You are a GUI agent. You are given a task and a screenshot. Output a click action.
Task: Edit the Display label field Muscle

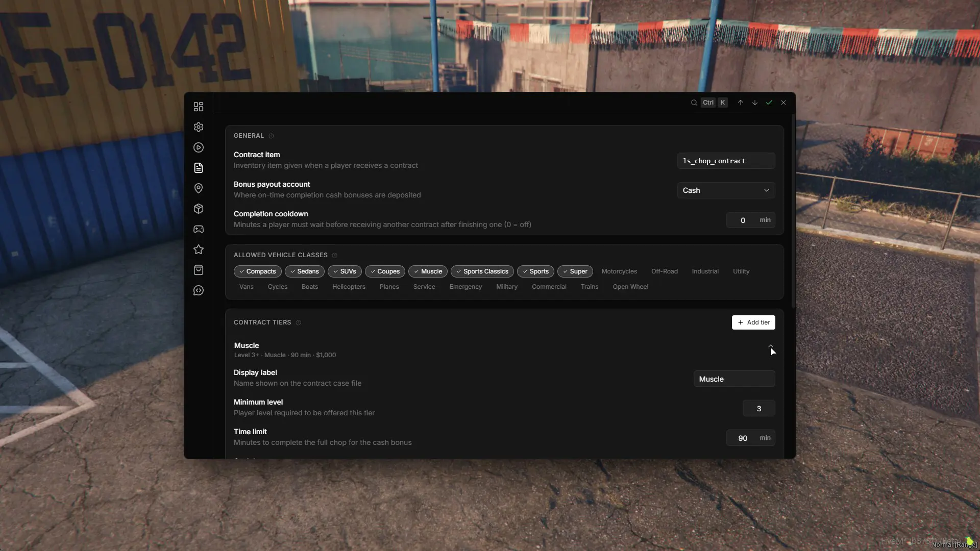tap(734, 379)
